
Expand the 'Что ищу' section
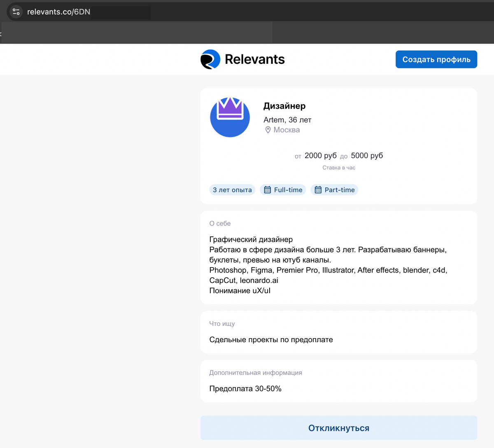pos(338,332)
